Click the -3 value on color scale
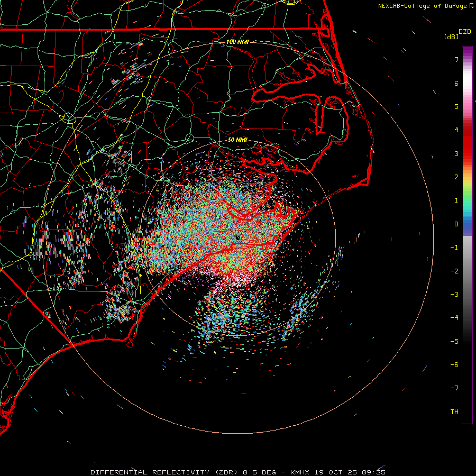Image resolution: width=476 pixels, height=476 pixels. click(x=454, y=295)
